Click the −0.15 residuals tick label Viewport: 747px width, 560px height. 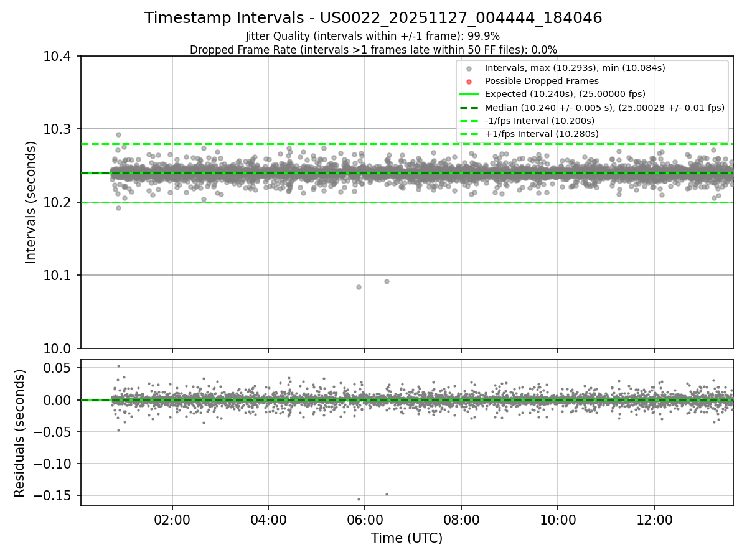(54, 496)
